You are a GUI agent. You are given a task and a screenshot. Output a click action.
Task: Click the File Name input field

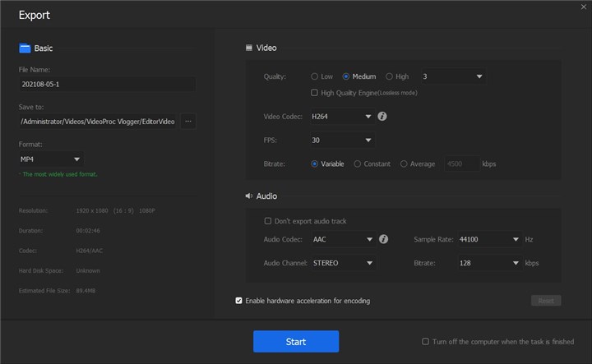click(107, 84)
